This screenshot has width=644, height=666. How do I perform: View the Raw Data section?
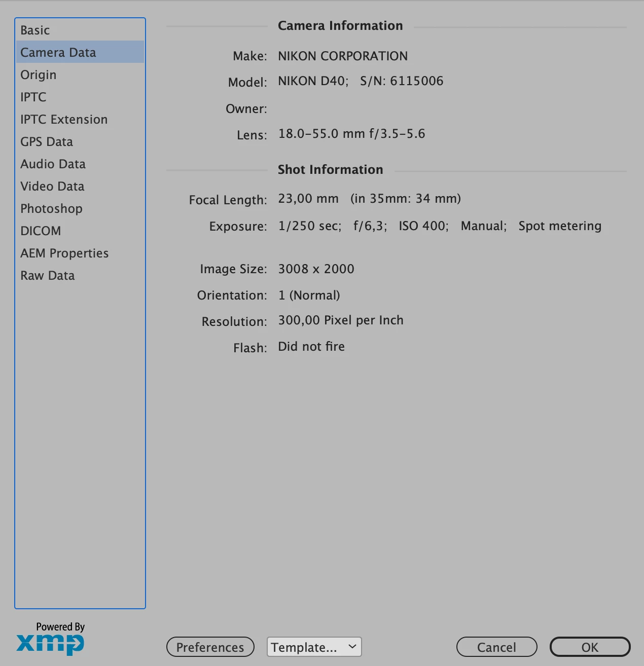click(80, 275)
